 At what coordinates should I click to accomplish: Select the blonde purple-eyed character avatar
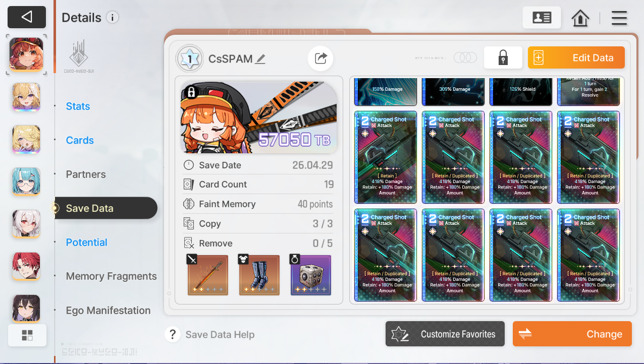[x=26, y=97]
